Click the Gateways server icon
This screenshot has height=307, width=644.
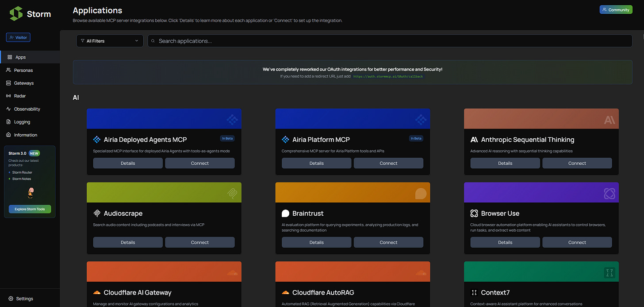click(9, 83)
